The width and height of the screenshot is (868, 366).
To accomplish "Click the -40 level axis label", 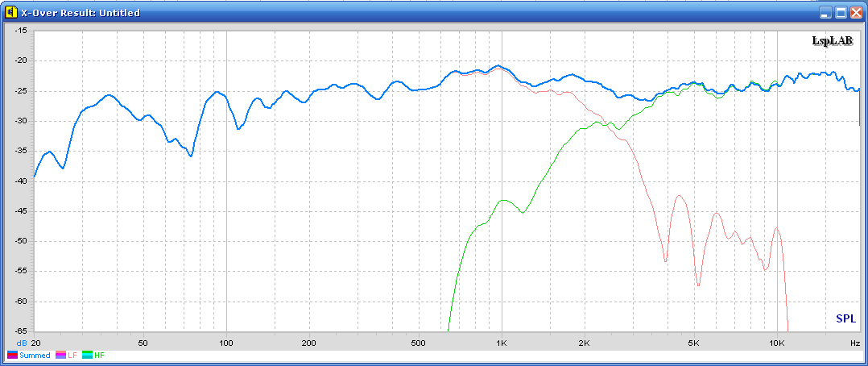I will tap(21, 181).
